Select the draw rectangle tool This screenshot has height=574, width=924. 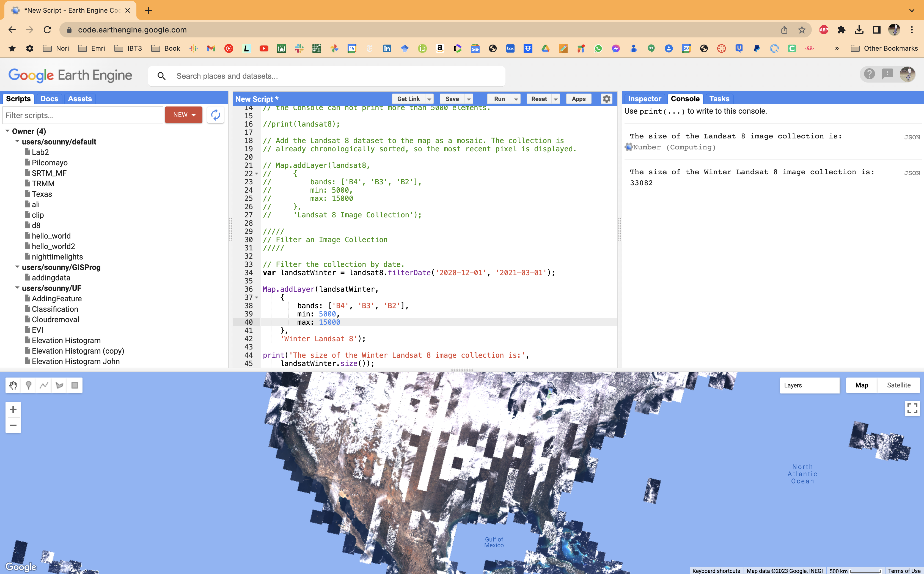(75, 385)
